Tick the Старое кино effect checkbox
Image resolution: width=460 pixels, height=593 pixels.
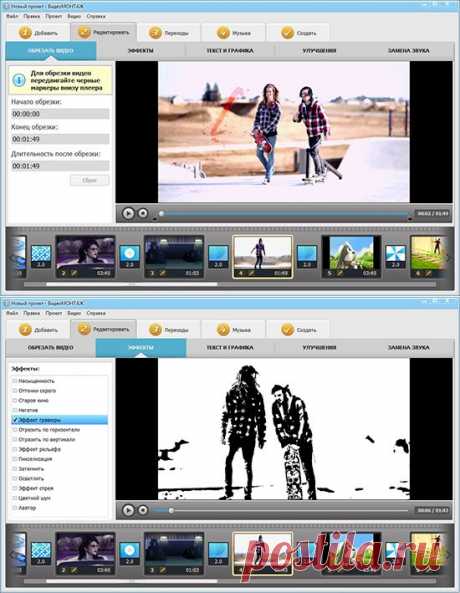15,400
